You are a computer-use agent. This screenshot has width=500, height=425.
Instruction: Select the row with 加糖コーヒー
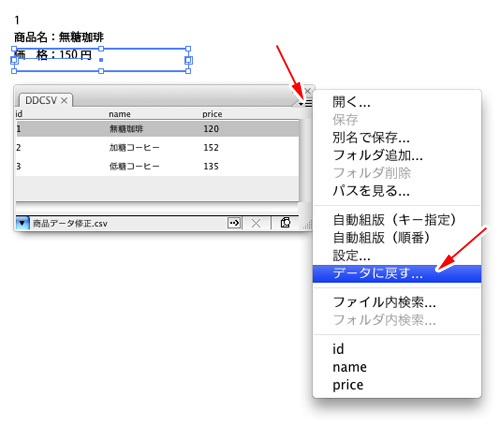(x=157, y=147)
